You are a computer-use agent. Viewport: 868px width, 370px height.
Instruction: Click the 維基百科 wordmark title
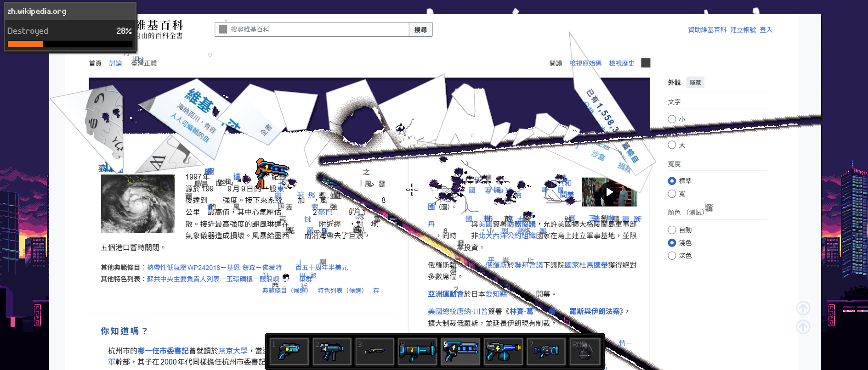pos(160,25)
